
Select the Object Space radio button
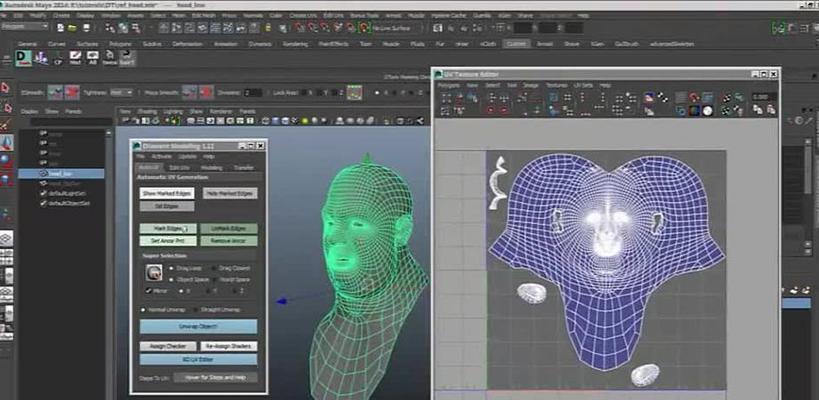pos(171,279)
